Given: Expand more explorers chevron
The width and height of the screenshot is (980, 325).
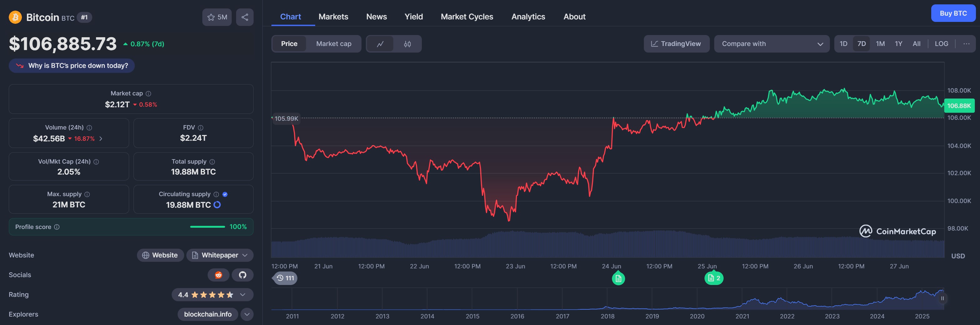Looking at the screenshot, I should pos(247,314).
